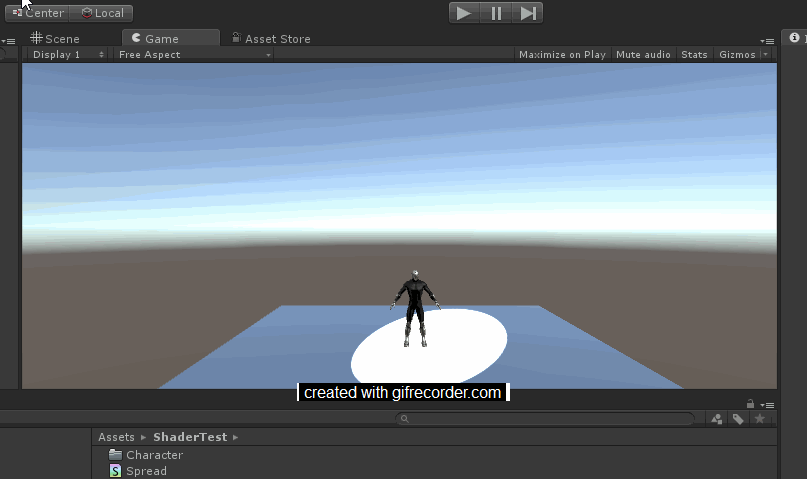Pause the game with the Pause button
The image size is (807, 479).
[x=496, y=13]
